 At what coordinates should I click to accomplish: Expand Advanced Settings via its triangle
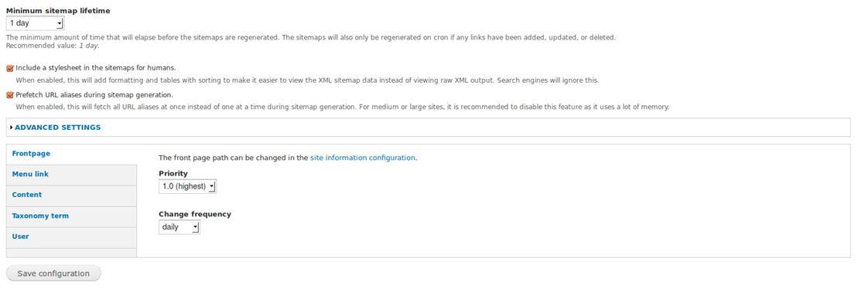[x=11, y=127]
